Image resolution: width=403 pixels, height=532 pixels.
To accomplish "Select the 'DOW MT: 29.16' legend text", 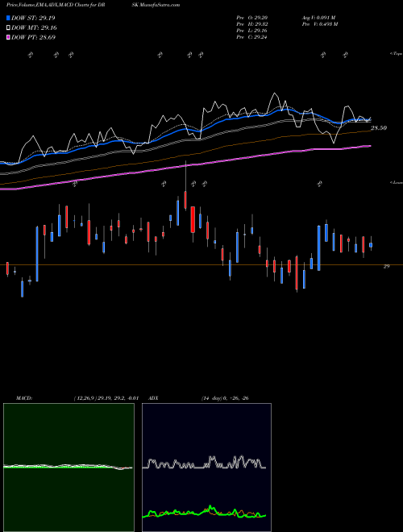I will (34, 28).
